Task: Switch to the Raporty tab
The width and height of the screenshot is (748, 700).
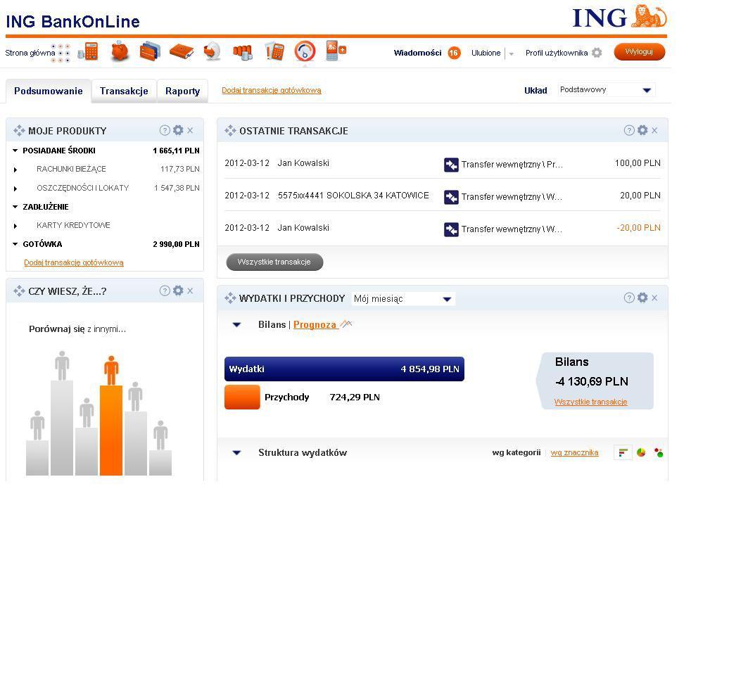Action: 183,91
